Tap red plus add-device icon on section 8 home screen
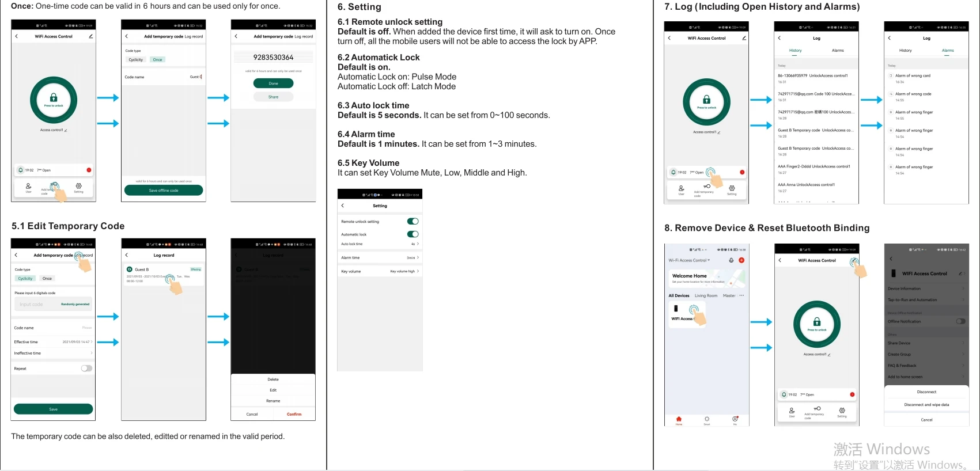Viewport: 980px width, 471px height. pos(741,260)
